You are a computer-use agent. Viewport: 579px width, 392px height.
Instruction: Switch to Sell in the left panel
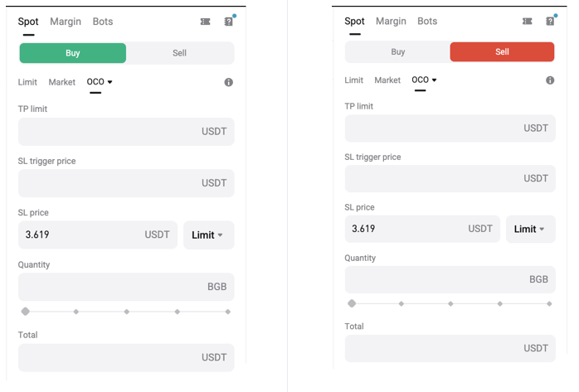(x=180, y=53)
